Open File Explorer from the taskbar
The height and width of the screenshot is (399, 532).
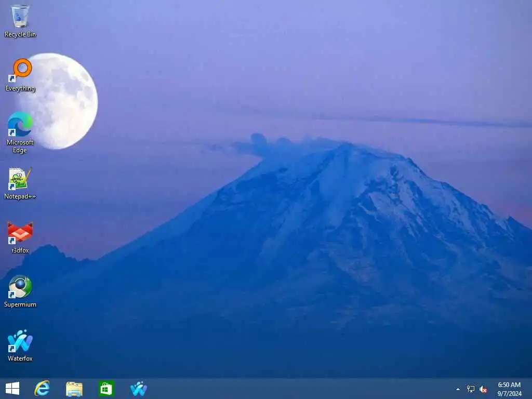pyautogui.click(x=74, y=389)
